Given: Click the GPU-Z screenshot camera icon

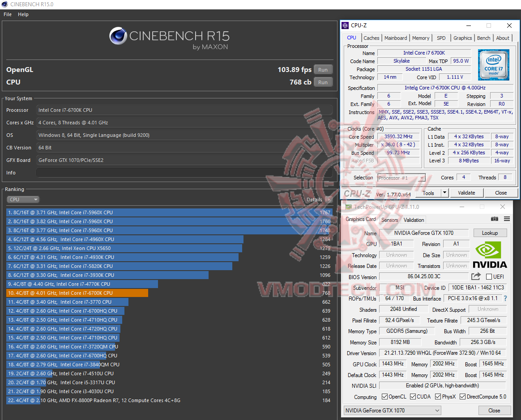Looking at the screenshot, I should [495, 219].
